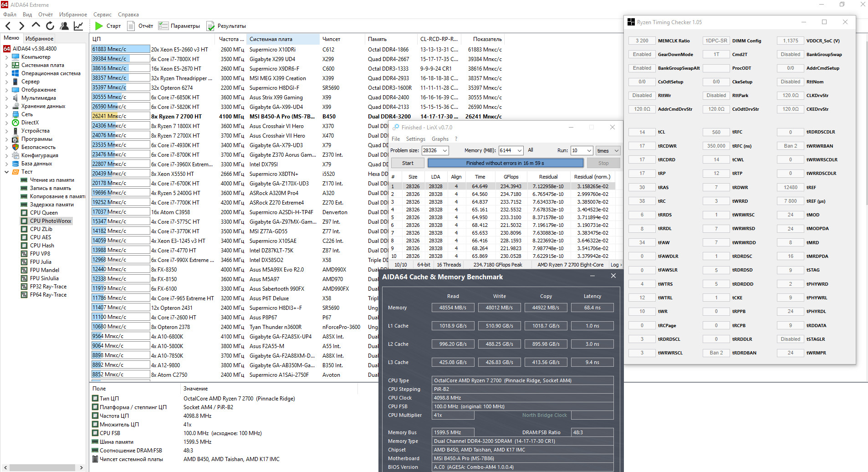Open the Log link in LinX status bar
The height and width of the screenshot is (472, 868).
pos(616,265)
